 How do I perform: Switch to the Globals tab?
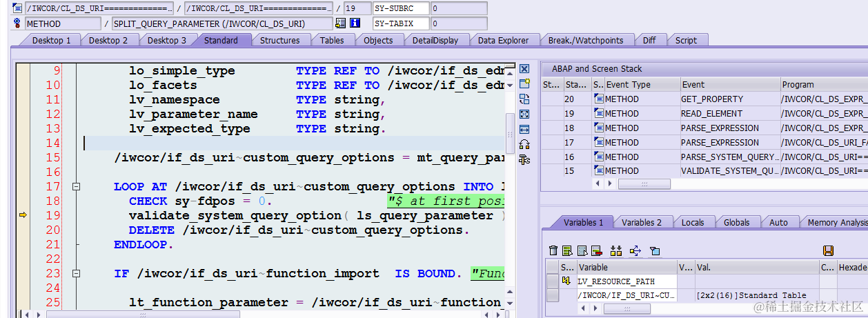pyautogui.click(x=736, y=222)
